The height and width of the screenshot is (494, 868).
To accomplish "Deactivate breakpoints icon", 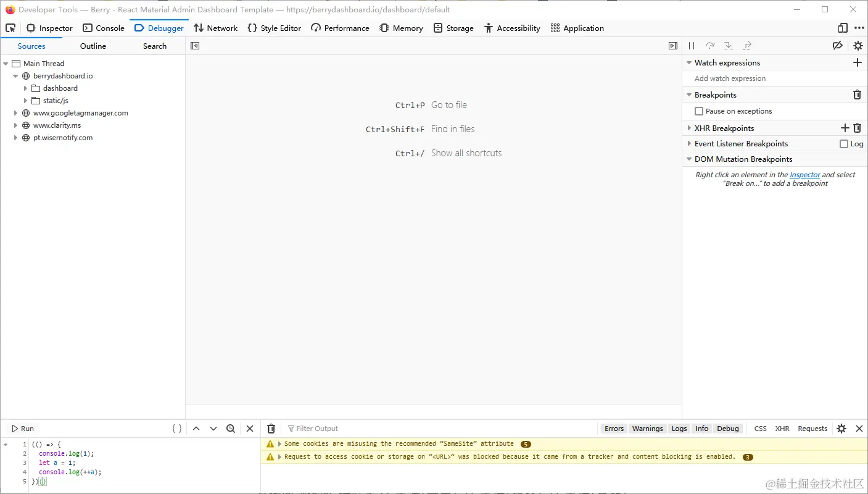I will [837, 46].
